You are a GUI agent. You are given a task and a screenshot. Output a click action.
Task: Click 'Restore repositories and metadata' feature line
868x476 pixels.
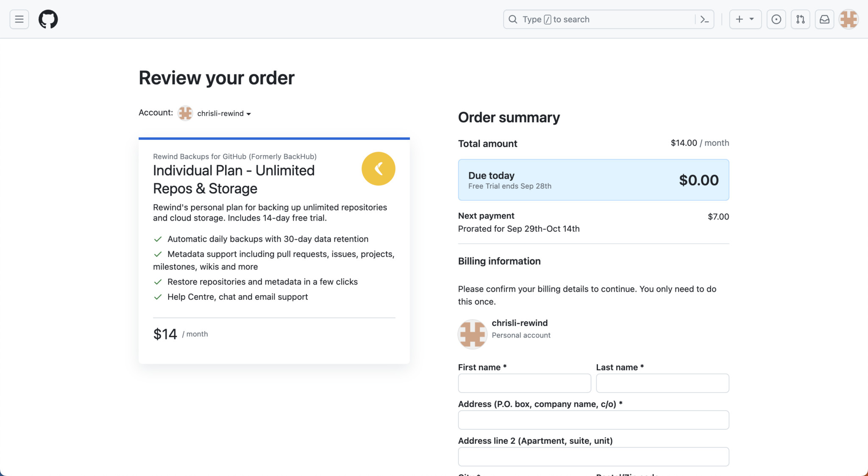point(255,282)
